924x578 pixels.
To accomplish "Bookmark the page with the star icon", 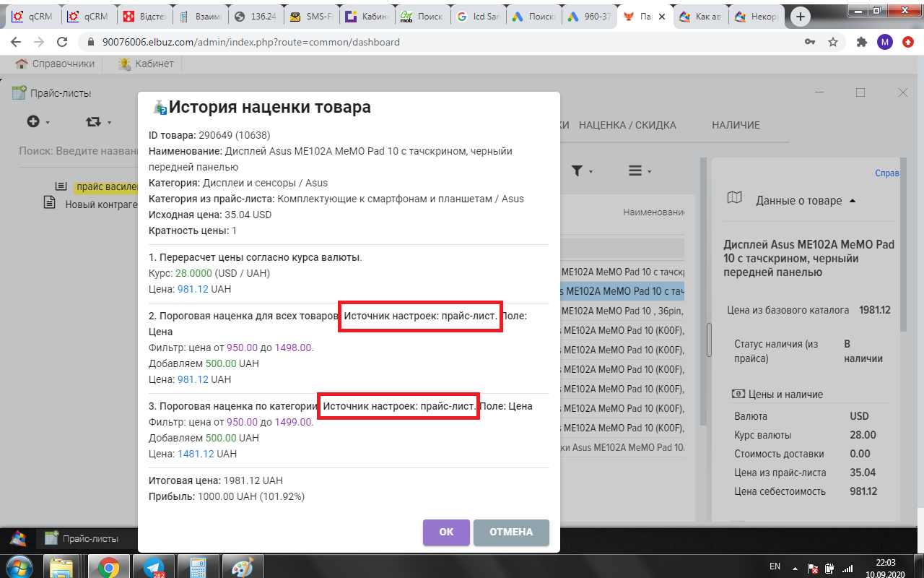I will (833, 42).
